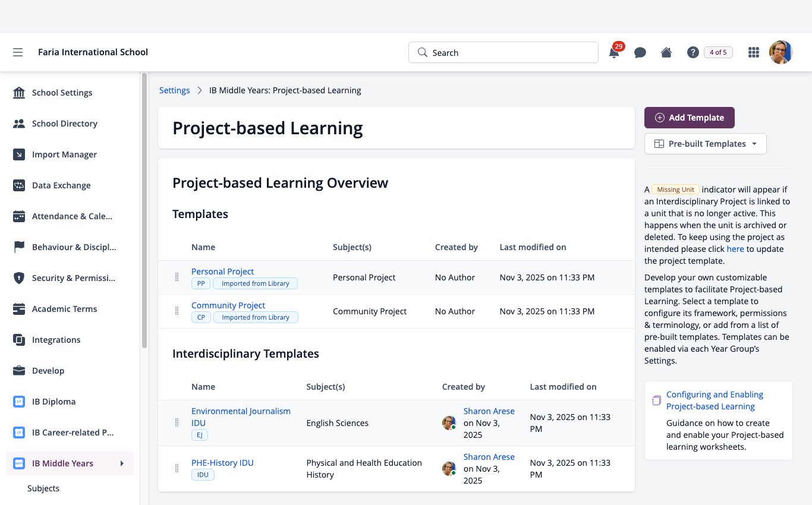The image size is (812, 505).
Task: Open the hamburger navigation menu
Action: pos(18,52)
